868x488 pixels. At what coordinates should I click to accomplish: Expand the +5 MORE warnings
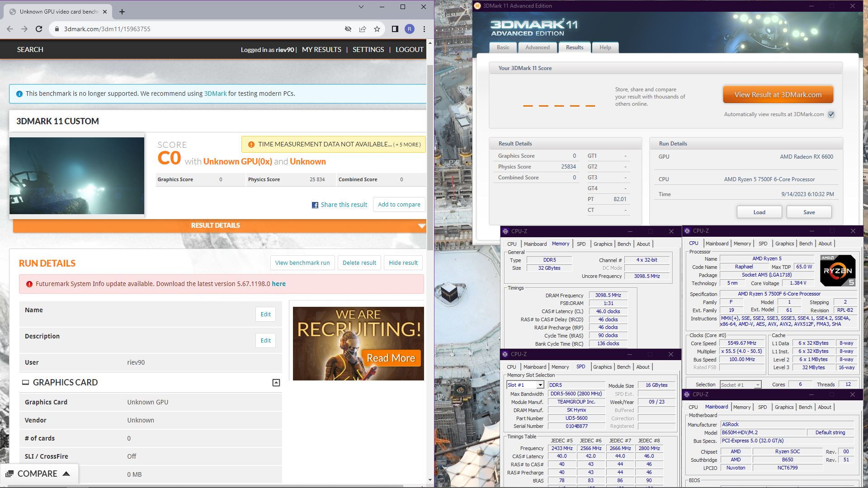click(x=407, y=145)
